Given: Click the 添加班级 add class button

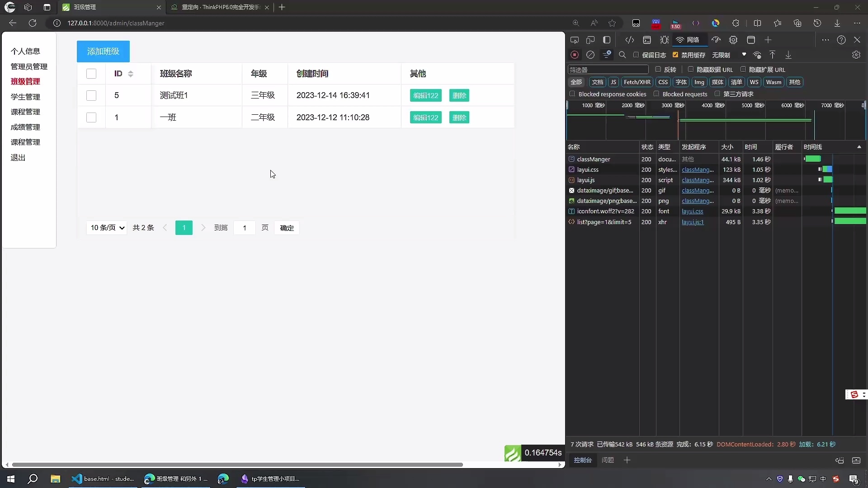Looking at the screenshot, I should coord(103,52).
